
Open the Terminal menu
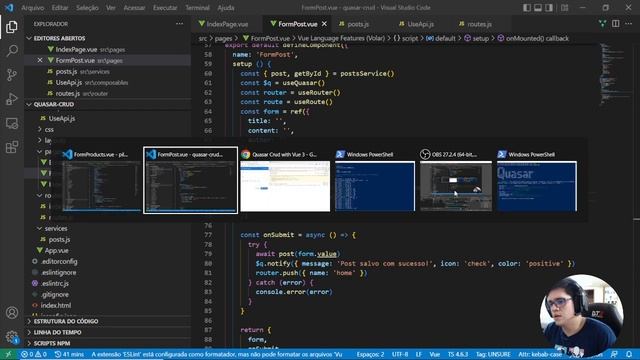click(x=197, y=8)
